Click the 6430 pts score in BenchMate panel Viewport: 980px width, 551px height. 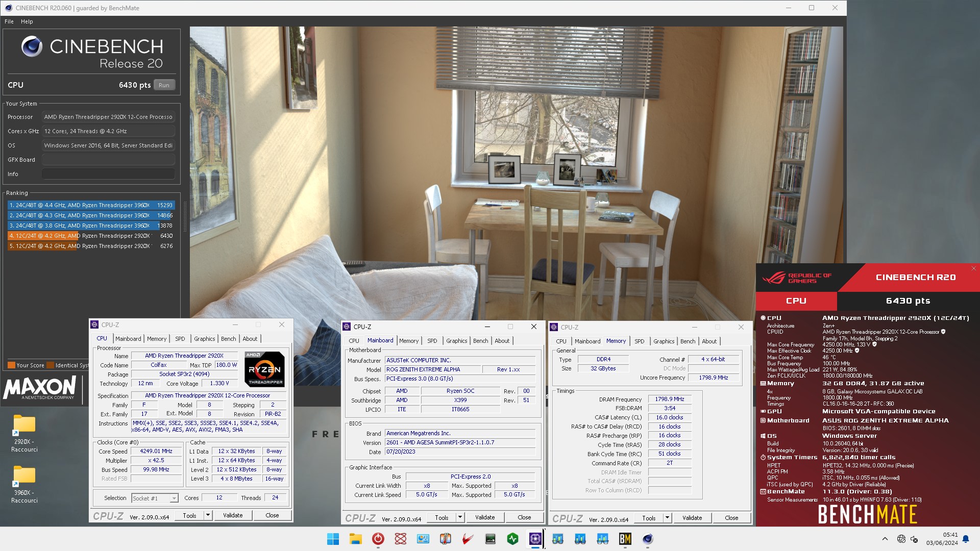click(908, 301)
